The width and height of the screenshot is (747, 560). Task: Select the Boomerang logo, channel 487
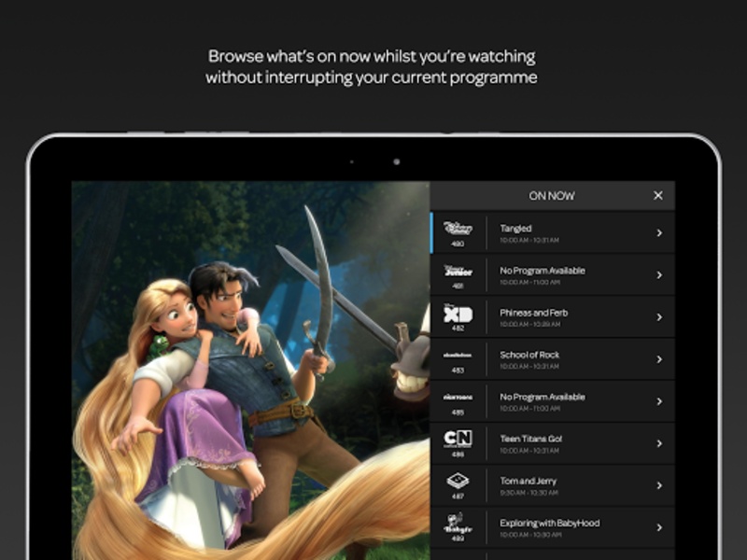coord(458,482)
